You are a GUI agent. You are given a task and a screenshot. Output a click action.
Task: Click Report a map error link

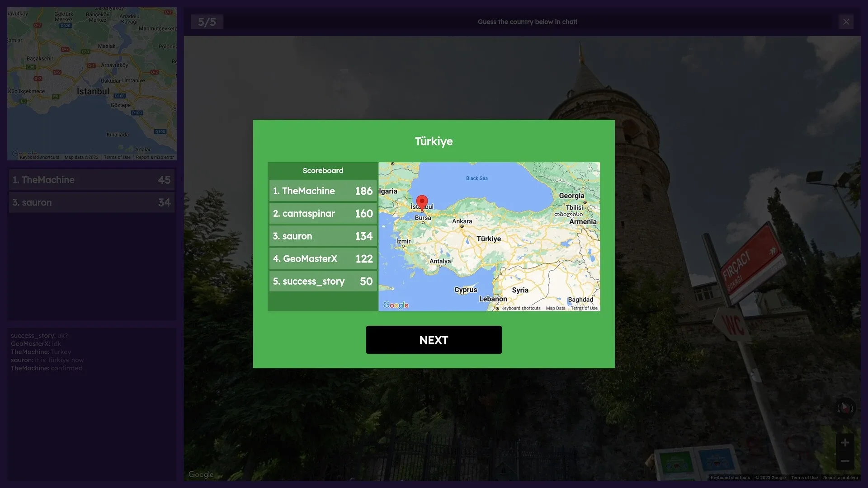pos(155,157)
